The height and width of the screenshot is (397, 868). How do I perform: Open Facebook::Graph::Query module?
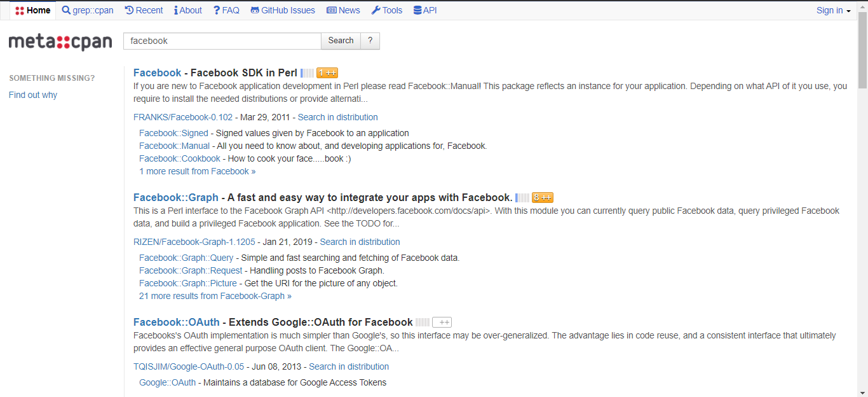(x=186, y=258)
